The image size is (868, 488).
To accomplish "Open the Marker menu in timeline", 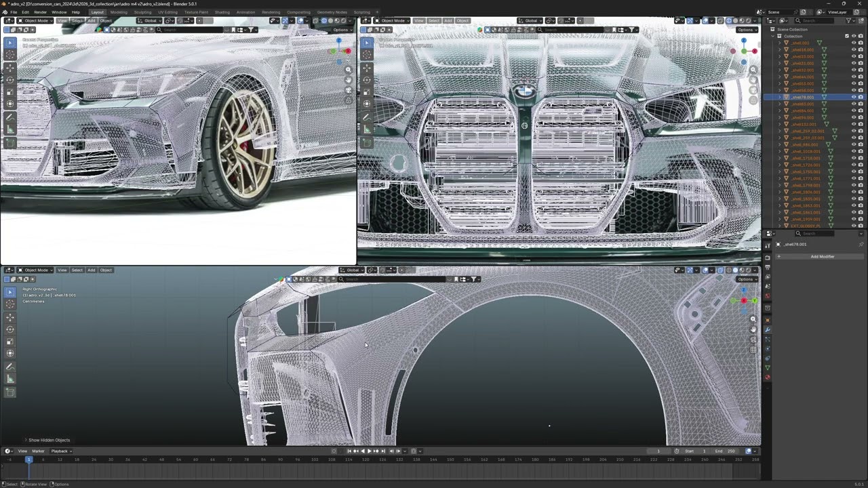I will [x=38, y=451].
